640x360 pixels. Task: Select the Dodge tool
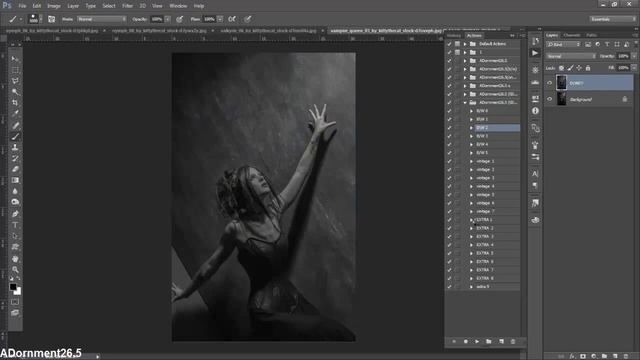click(x=15, y=202)
